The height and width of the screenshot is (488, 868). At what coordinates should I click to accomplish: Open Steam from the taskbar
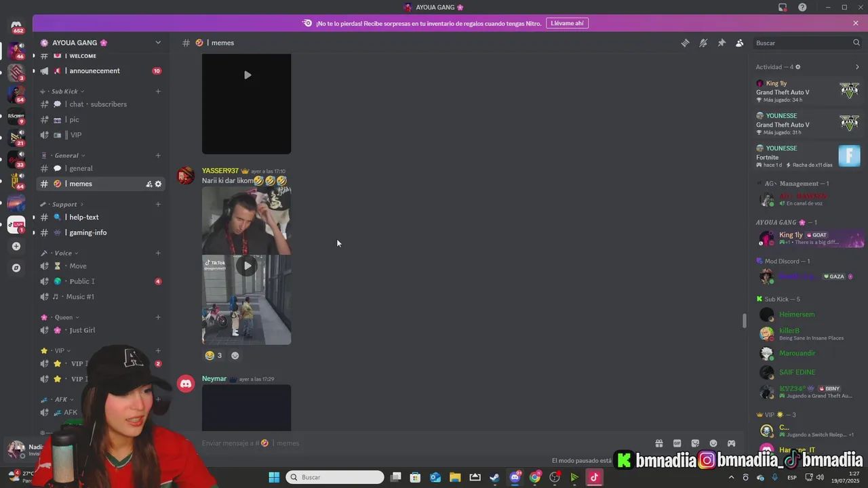494,477
